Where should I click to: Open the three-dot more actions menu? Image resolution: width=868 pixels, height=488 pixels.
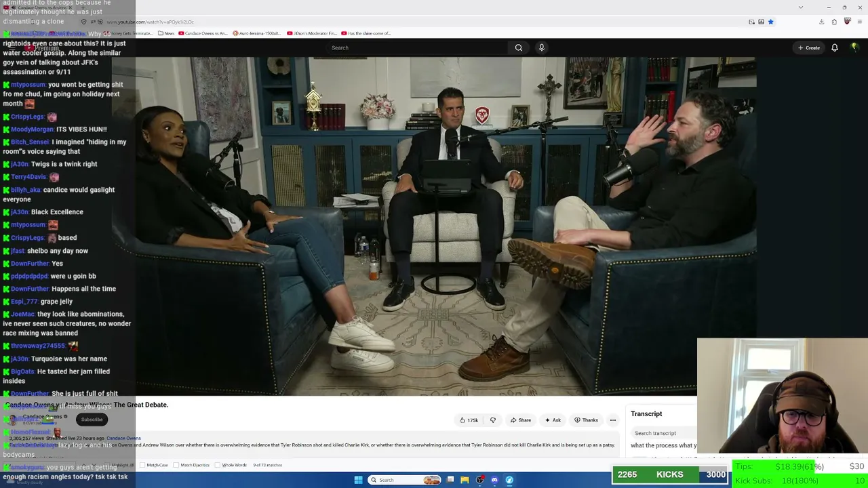click(x=613, y=420)
